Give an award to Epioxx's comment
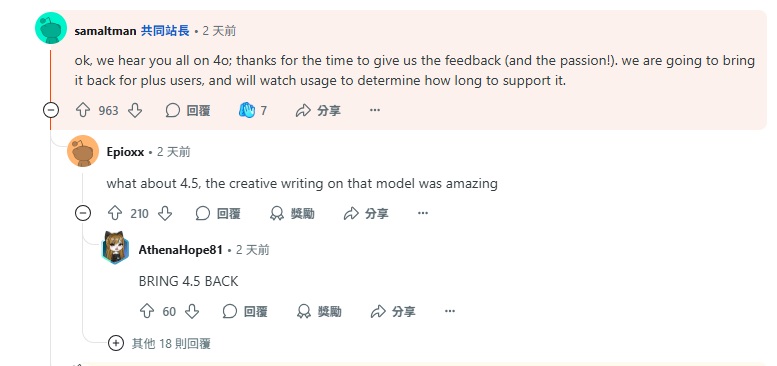The height and width of the screenshot is (366, 777). point(292,213)
